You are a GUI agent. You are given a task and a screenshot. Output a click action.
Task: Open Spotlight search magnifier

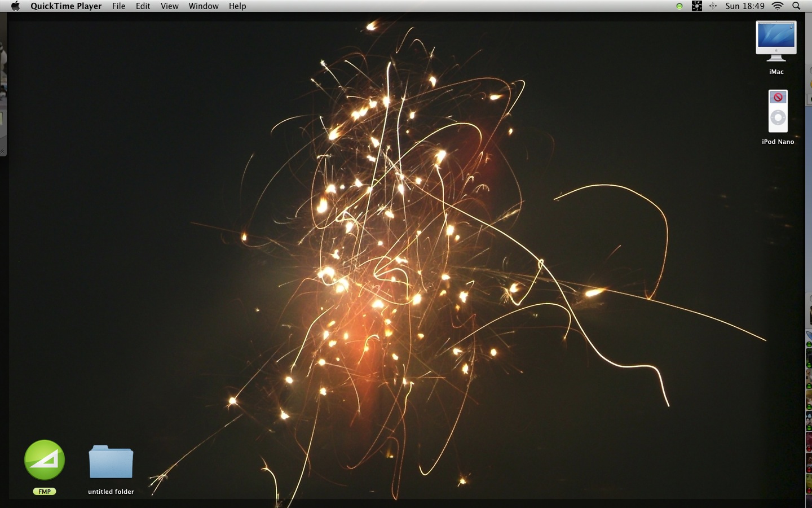tap(796, 6)
